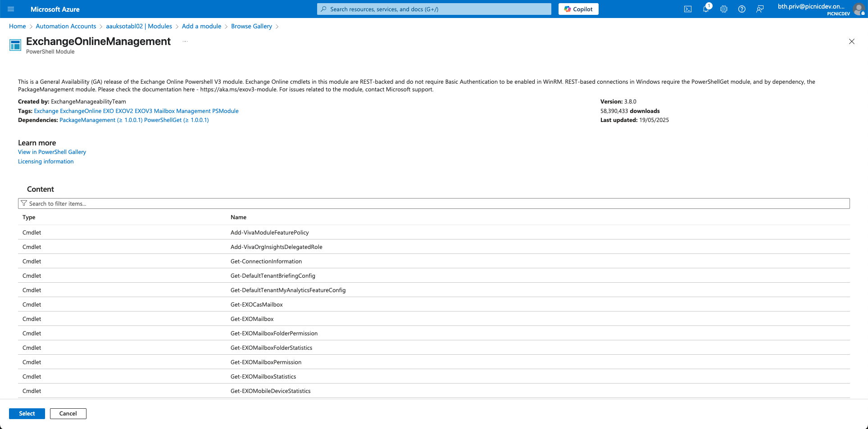Sort by Type column header
Image resolution: width=868 pixels, height=429 pixels.
29,217
